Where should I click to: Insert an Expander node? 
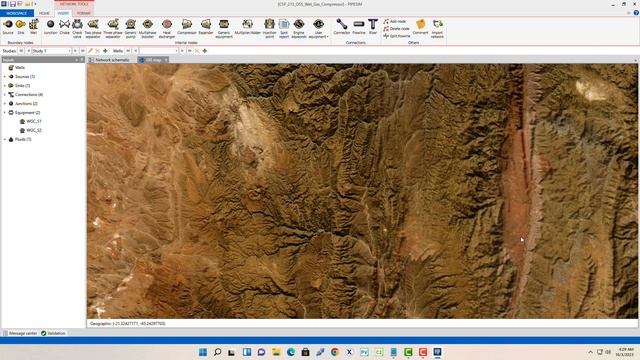coord(206,27)
